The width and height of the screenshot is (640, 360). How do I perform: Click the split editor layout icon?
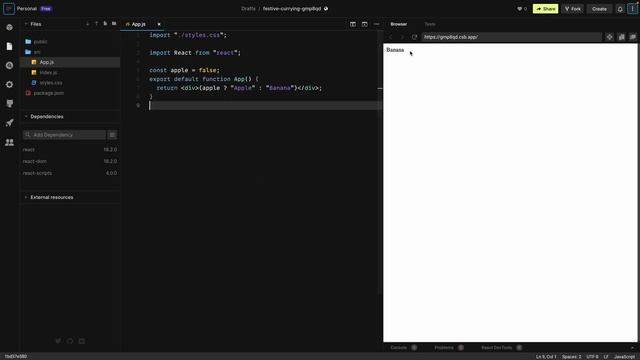pyautogui.click(x=353, y=24)
